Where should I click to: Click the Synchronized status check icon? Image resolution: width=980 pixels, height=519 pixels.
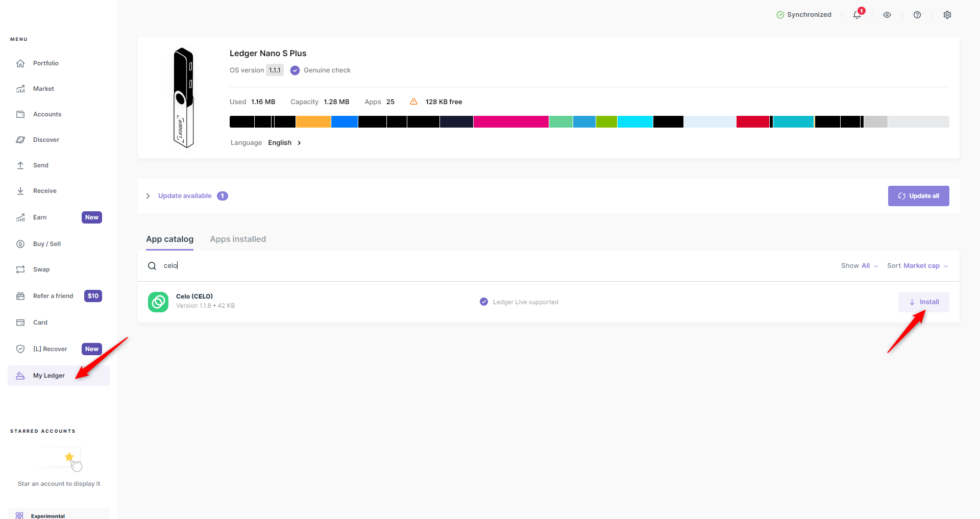pos(780,15)
